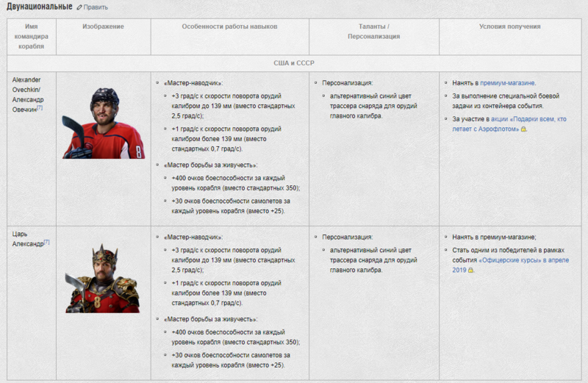Viewport: 588px width, 383px height.
Task: Click Персонализация label in Царь Александр row
Action: 347,237
